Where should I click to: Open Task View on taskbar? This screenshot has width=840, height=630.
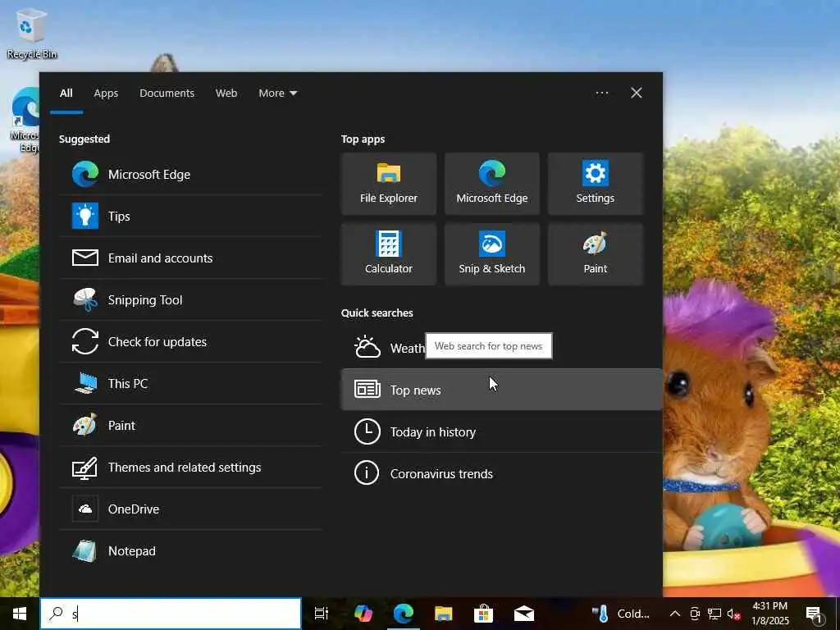[x=321, y=614]
